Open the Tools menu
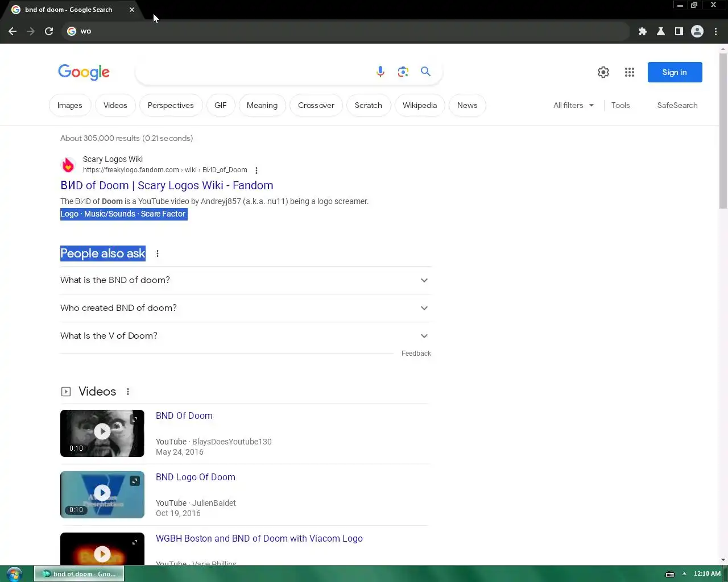 click(x=621, y=105)
